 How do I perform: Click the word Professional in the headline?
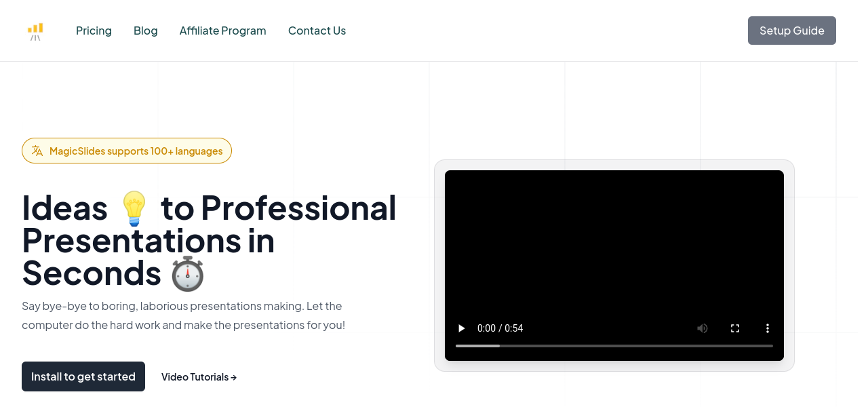pyautogui.click(x=298, y=208)
